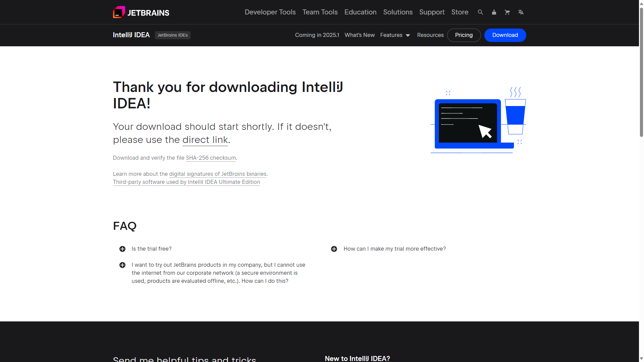This screenshot has height=362, width=644.
Task: Click the scrollbar down arrow
Action: 641,359
